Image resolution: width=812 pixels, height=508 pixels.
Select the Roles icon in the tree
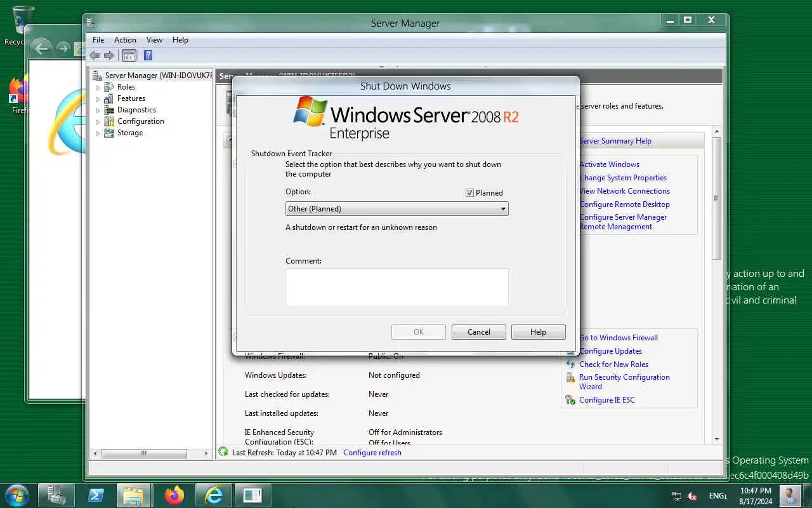click(110, 87)
